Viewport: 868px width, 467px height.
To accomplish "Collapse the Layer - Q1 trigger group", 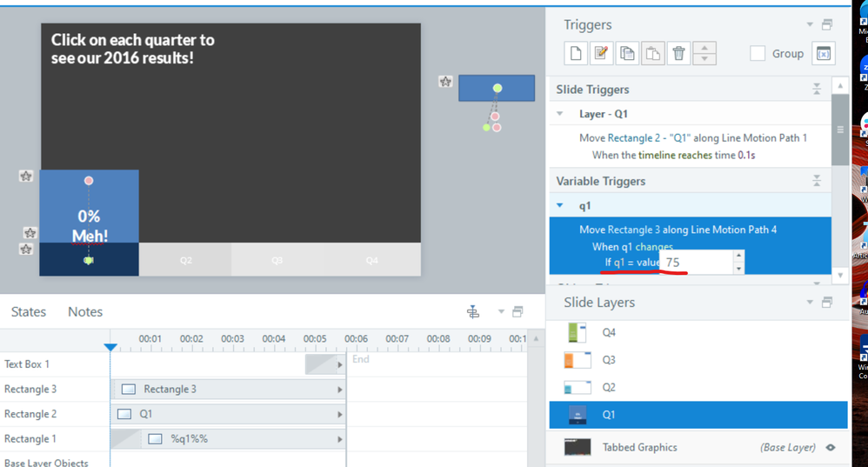I will pos(559,113).
